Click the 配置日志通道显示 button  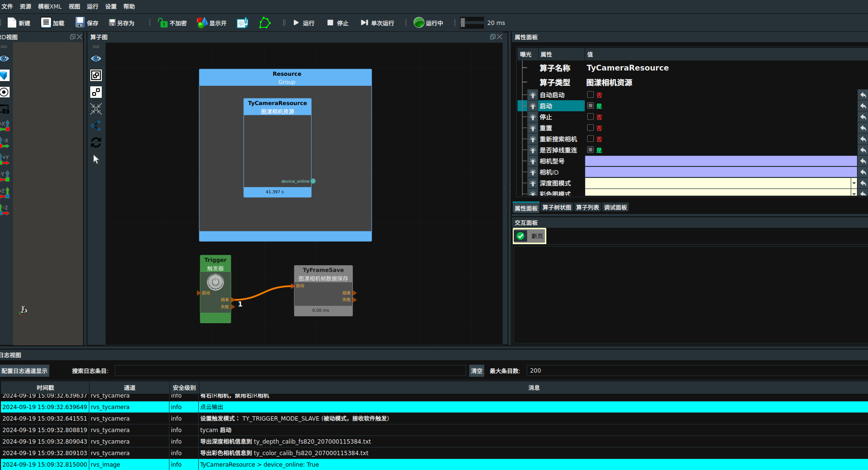pyautogui.click(x=24, y=371)
